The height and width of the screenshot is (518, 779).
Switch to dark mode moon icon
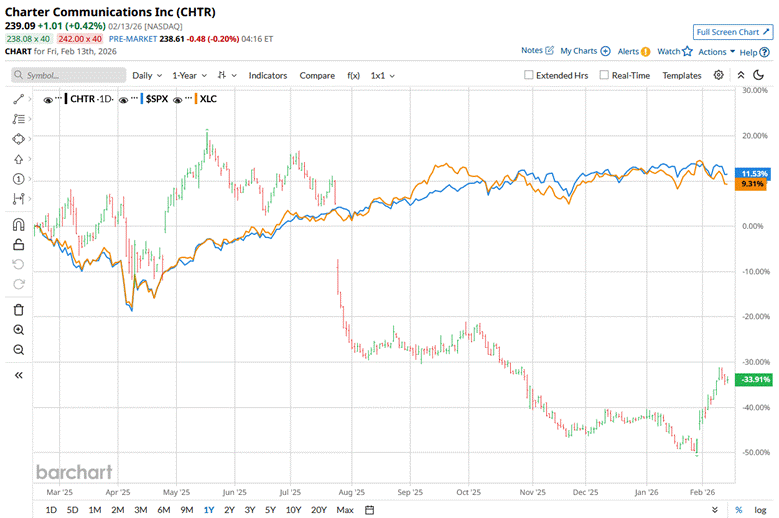point(758,75)
